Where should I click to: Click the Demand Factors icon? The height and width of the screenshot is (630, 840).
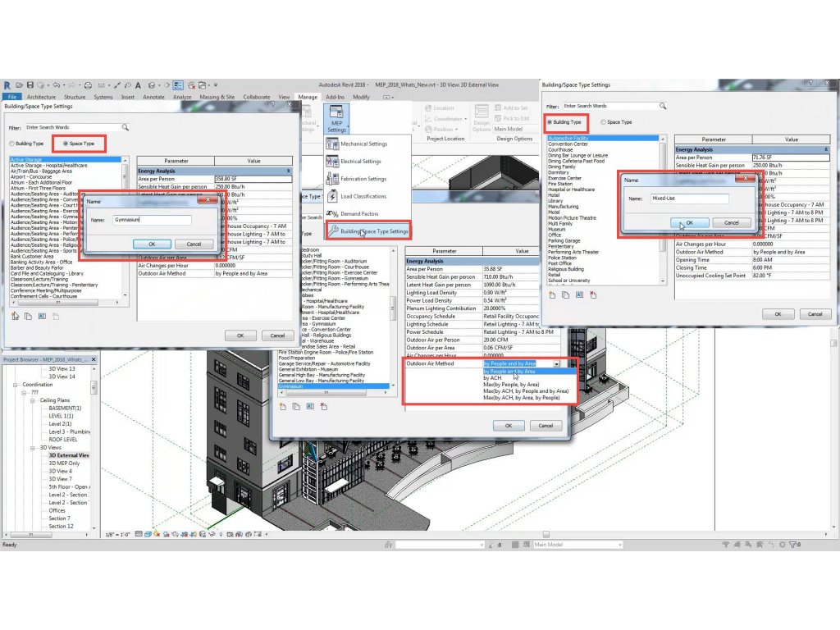click(x=332, y=214)
